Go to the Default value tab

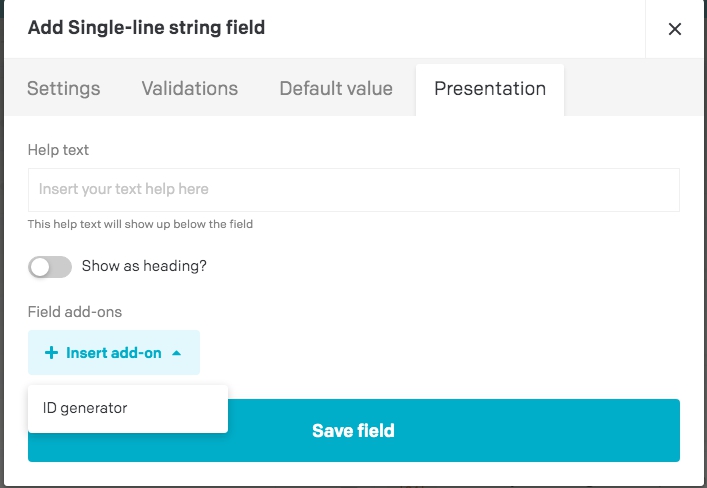click(x=336, y=88)
